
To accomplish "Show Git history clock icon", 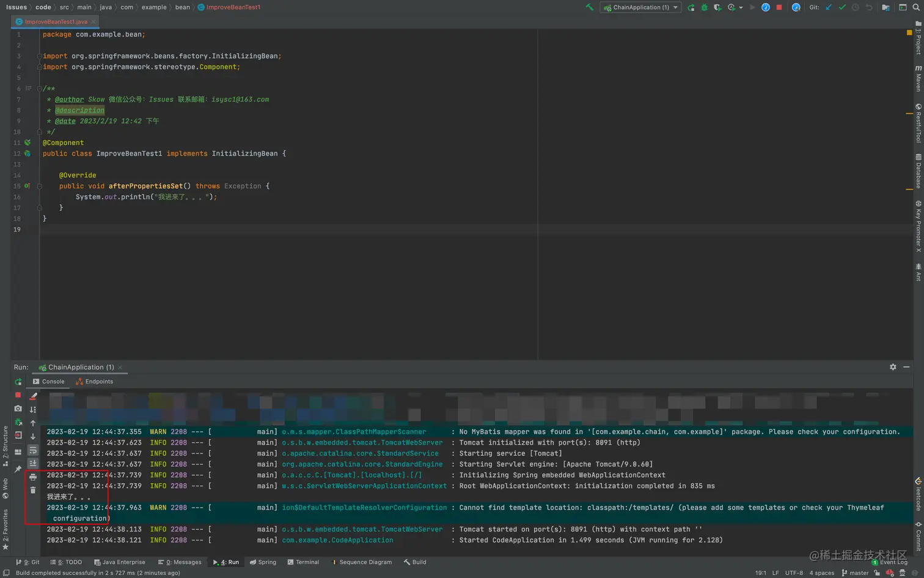I will pos(856,7).
